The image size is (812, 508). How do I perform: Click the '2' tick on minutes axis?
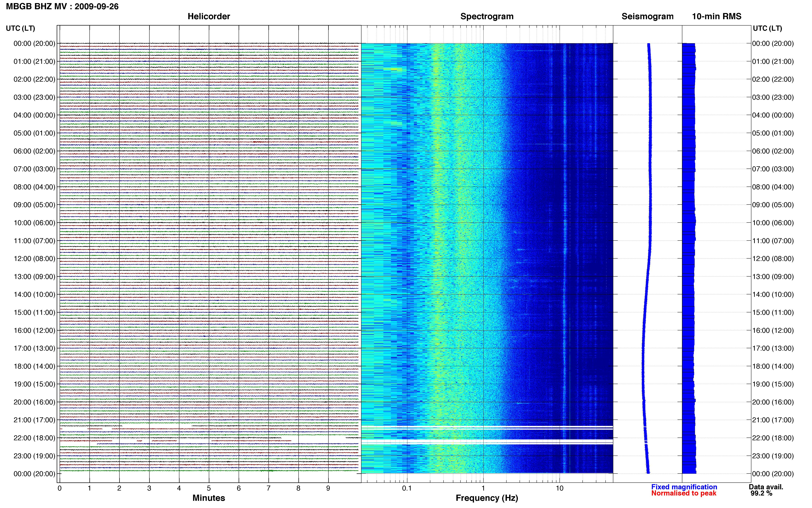(119, 488)
